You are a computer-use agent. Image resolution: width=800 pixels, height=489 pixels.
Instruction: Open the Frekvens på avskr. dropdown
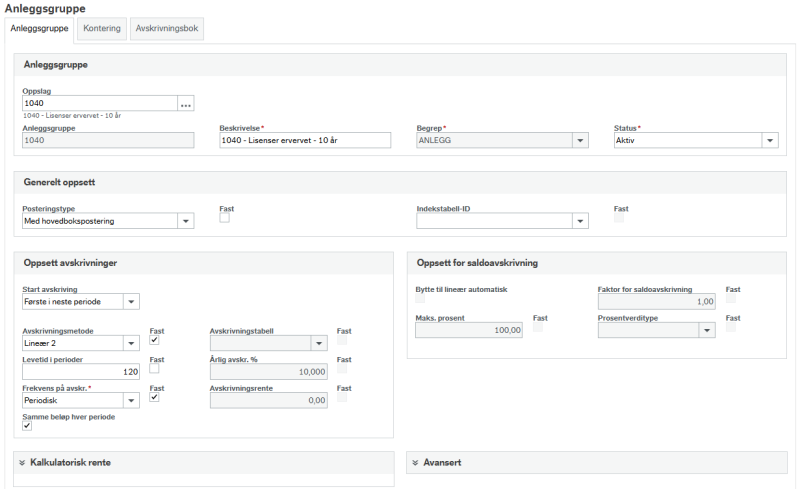81,401
